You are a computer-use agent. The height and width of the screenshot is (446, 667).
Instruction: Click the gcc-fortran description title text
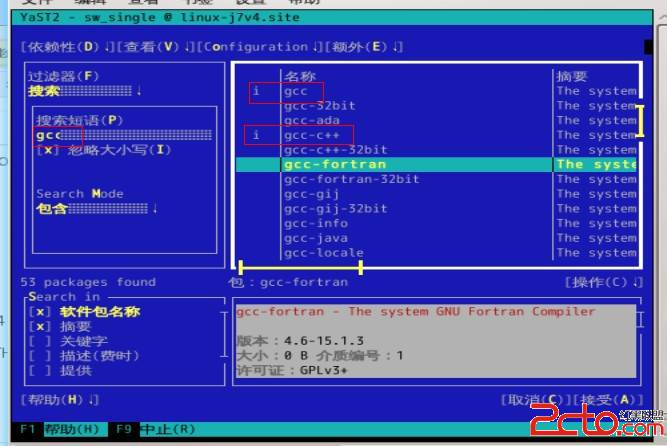pos(416,312)
